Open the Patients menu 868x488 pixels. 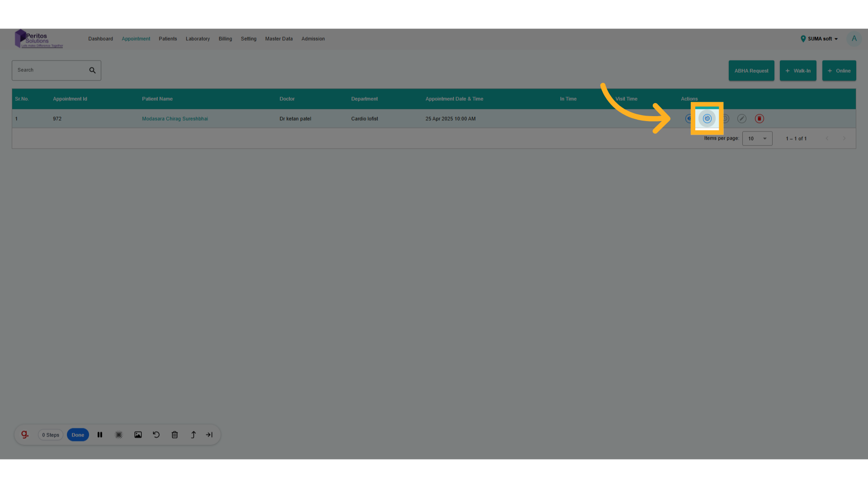[x=168, y=39]
